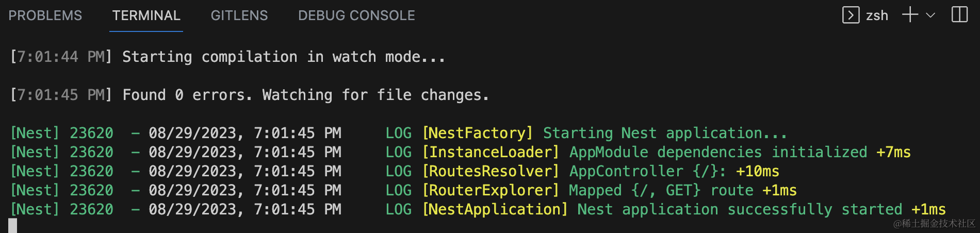Click the terminal cursor block
Screen dimensions: 980x233
[x=13, y=225]
